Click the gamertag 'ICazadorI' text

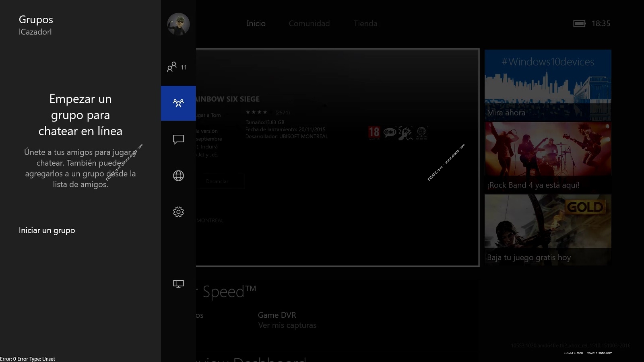pos(35,32)
